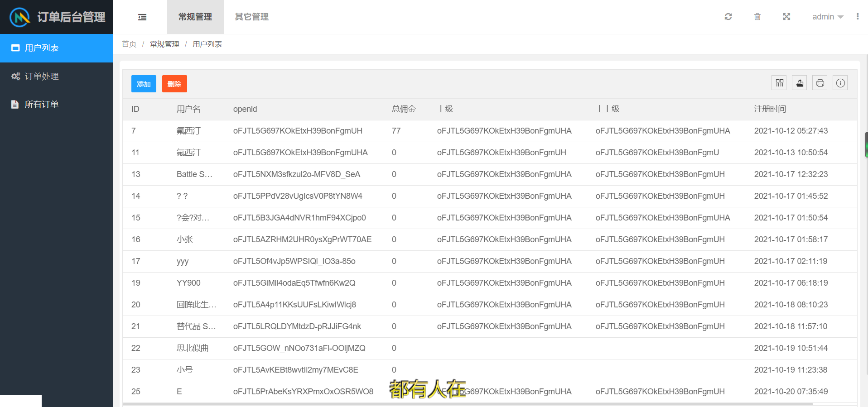Screen dimensions: 868x407
Task: Click the 用户列表 sidebar icon
Action: click(15, 48)
